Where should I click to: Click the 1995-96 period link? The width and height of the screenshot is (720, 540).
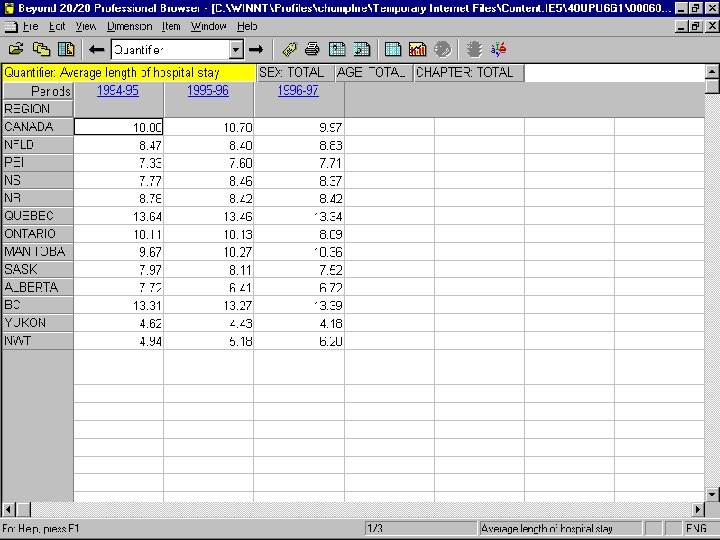click(x=208, y=90)
